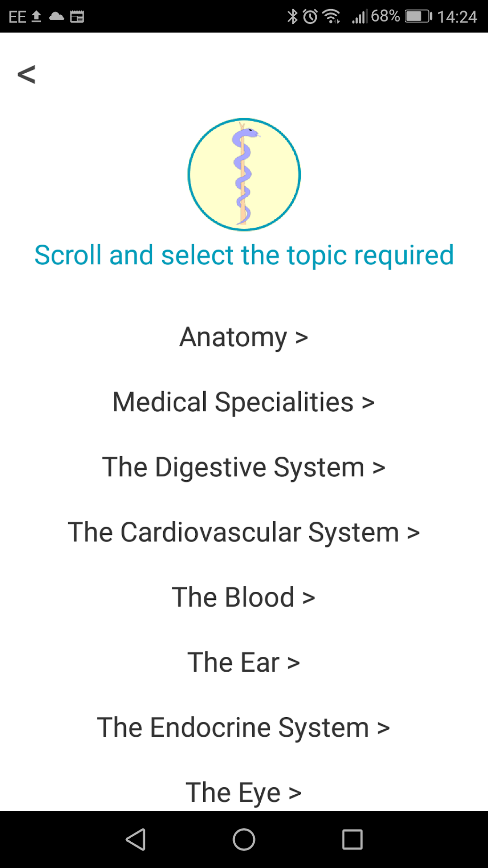
Task: Tap the serpent staff medical logo
Action: click(x=244, y=175)
